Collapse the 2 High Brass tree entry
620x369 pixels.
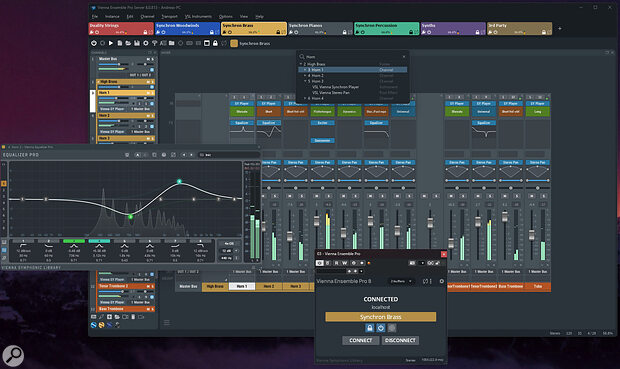click(301, 64)
